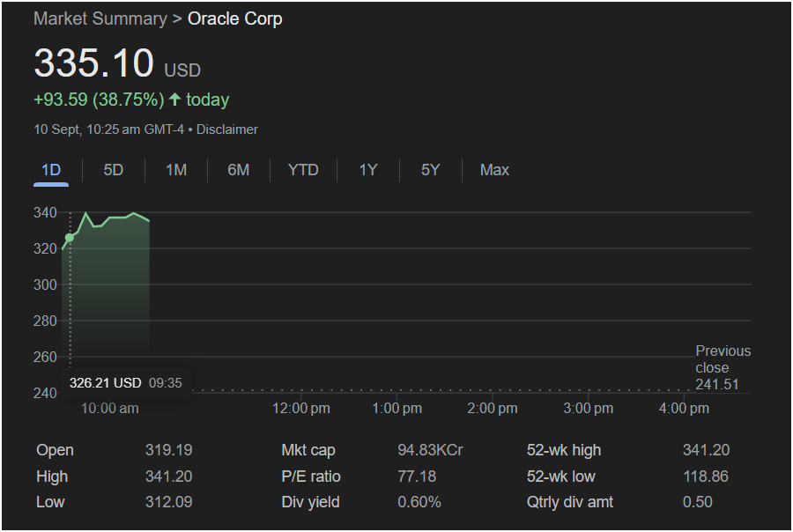Viewport: 793px width, 532px height.
Task: Switch to the YTD chart tab
Action: [303, 170]
